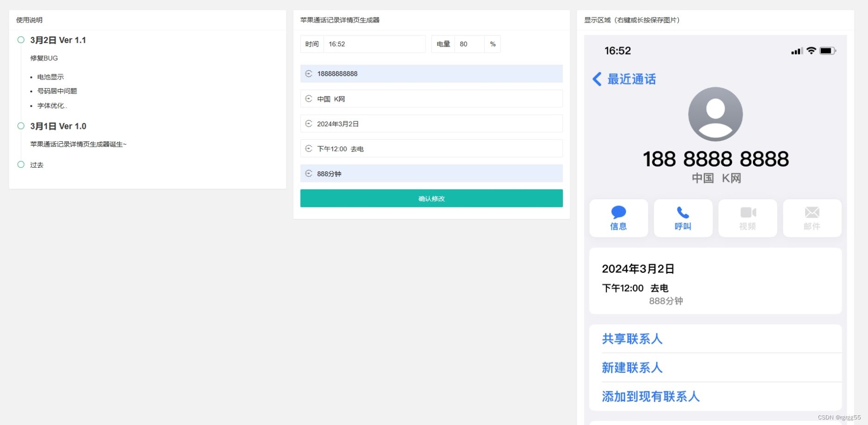Click the Wi-Fi icon in the preview status bar
This screenshot has width=868, height=425.
812,51
